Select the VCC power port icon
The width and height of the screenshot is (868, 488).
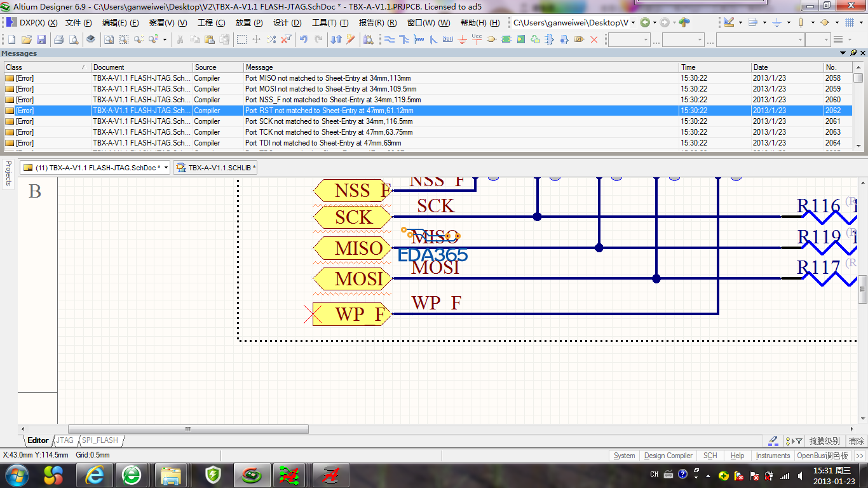coord(477,39)
